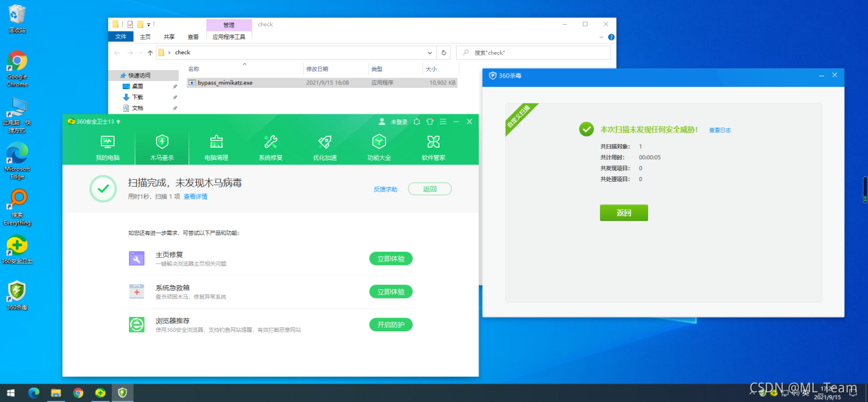This screenshot has width=868, height=402.
Task: Open 此电脑 desktop shortcut
Action: tap(17, 115)
